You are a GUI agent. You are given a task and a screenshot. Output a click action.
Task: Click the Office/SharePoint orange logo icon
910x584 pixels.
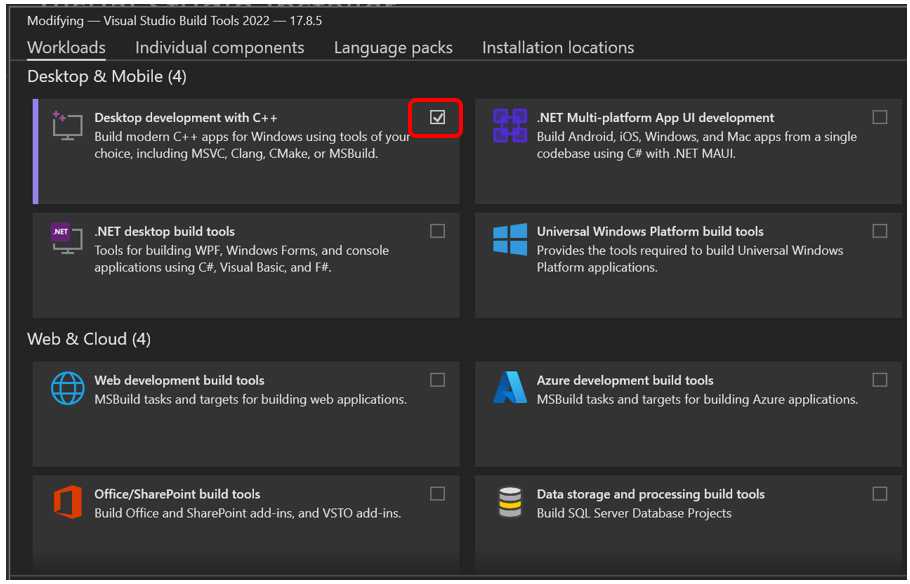pyautogui.click(x=67, y=502)
